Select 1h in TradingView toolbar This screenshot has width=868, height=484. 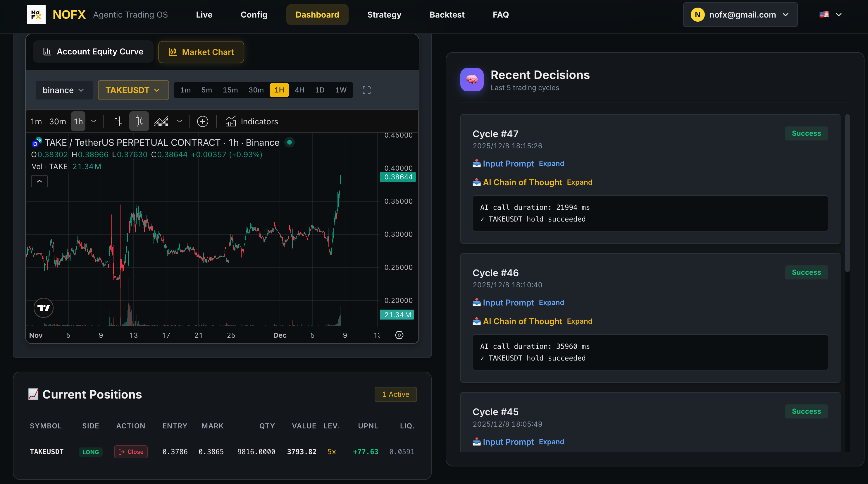78,121
